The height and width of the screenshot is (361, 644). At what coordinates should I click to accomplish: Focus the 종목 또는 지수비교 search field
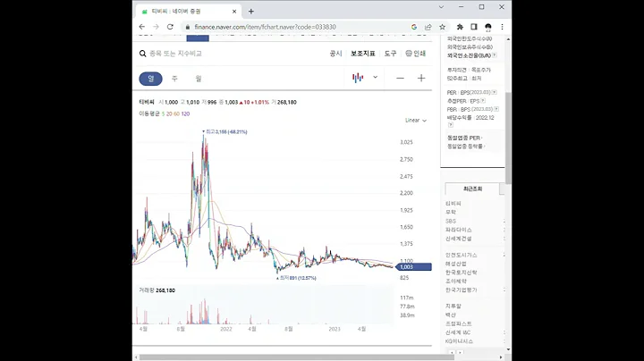[x=175, y=54]
